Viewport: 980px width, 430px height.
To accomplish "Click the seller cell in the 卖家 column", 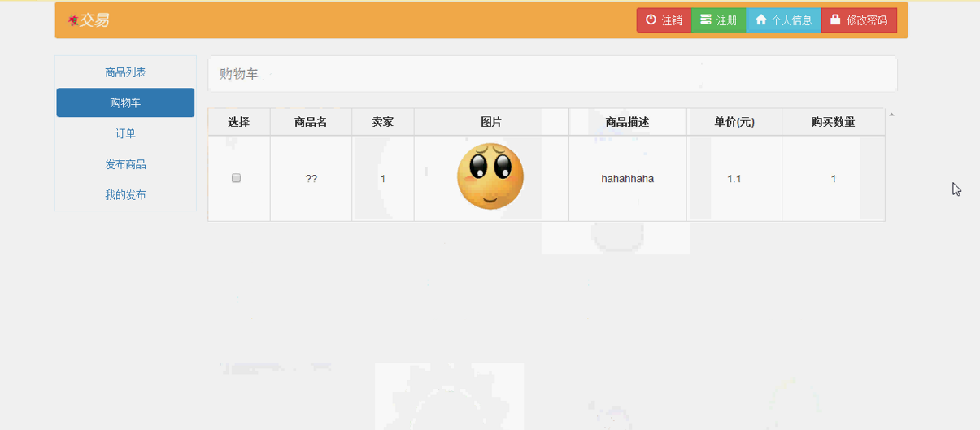I will [383, 179].
